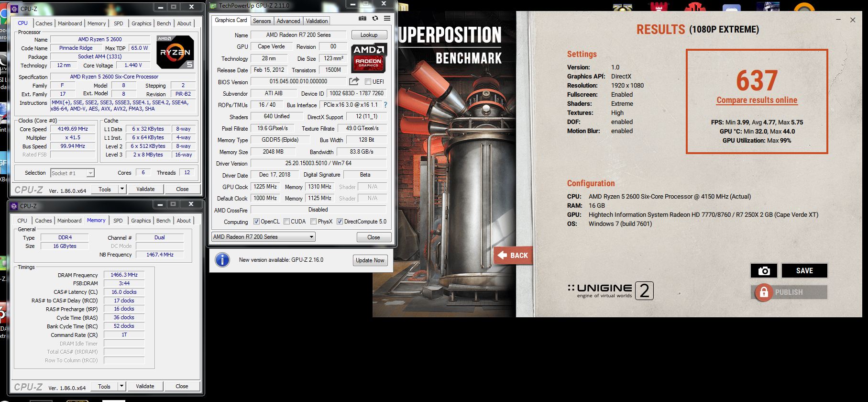The width and height of the screenshot is (868, 402).
Task: Open the Tools dropdown arrow in lower CPU-Z
Action: tap(121, 386)
